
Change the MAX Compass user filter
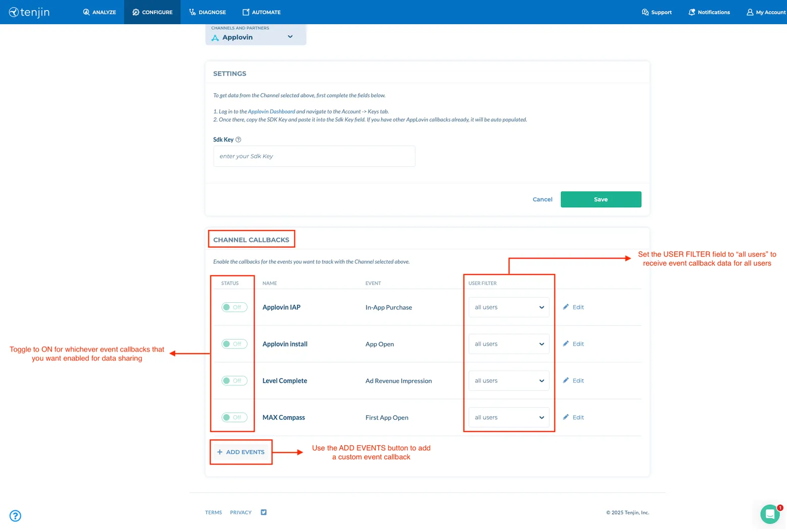click(x=508, y=417)
